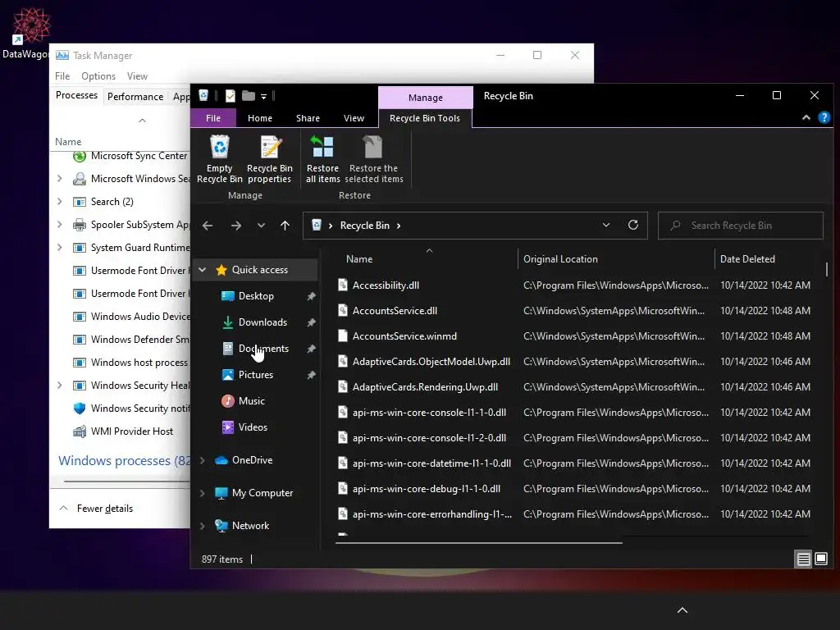Open Customize Quick Access Toolbar dropdown
The height and width of the screenshot is (630, 840).
point(263,97)
